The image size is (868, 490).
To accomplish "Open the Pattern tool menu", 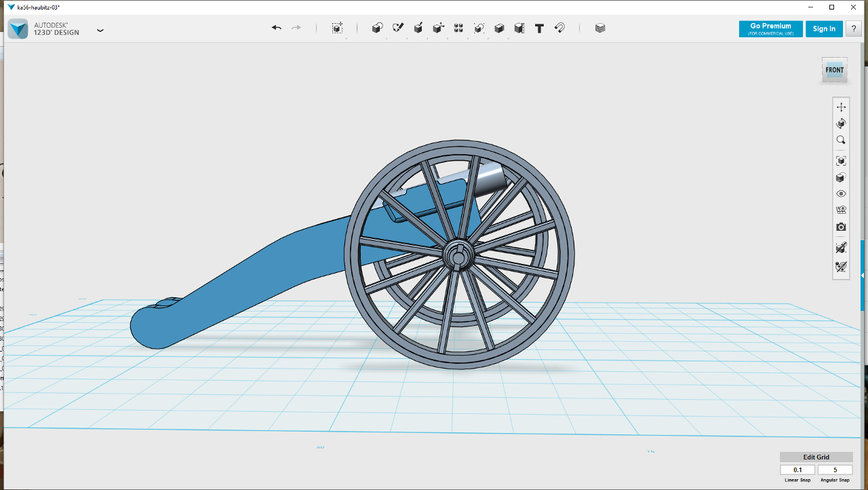I will coord(458,28).
